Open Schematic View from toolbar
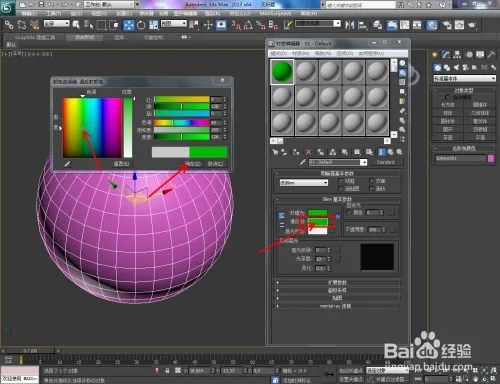500x384 pixels. 417,25
